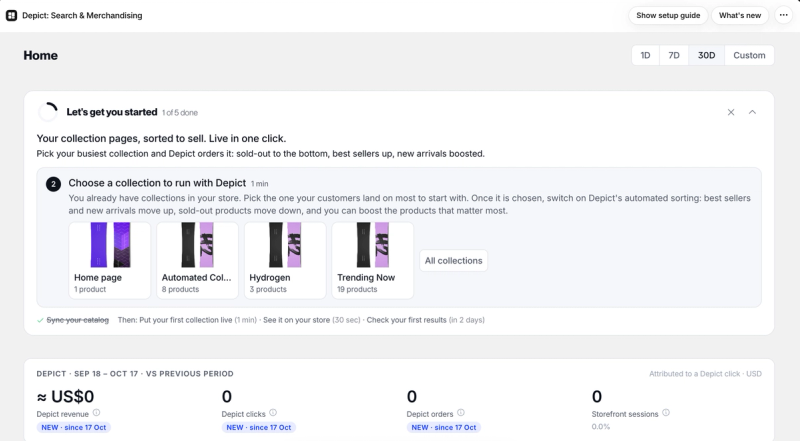Click the Depict Sep 18 – Oct 17 period label
This screenshot has height=441, width=800.
tap(135, 374)
